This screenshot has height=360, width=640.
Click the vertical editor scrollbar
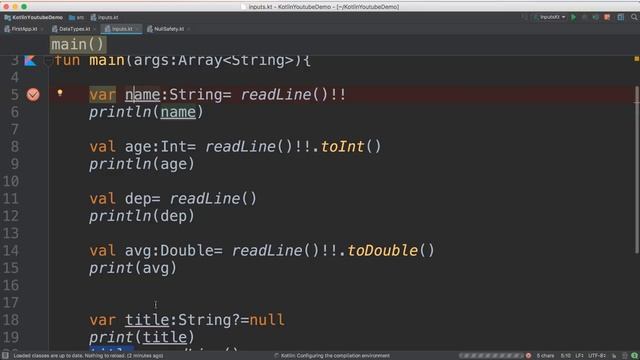click(636, 169)
